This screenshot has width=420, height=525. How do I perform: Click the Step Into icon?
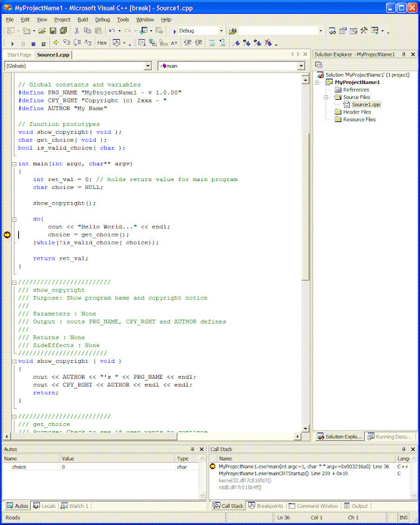point(67,43)
